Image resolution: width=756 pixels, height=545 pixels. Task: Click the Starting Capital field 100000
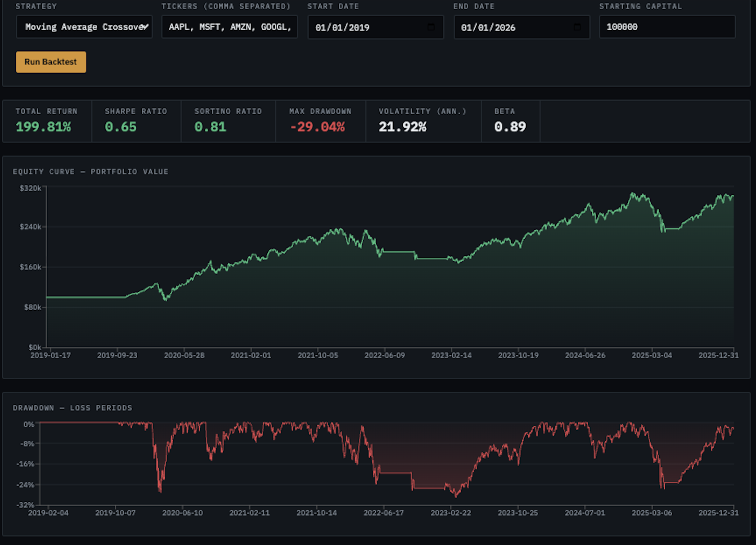click(667, 27)
